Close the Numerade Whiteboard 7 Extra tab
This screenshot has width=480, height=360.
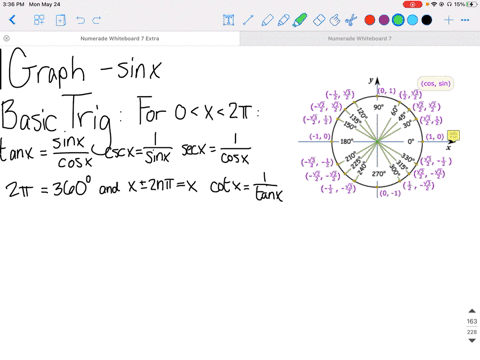[6, 38]
